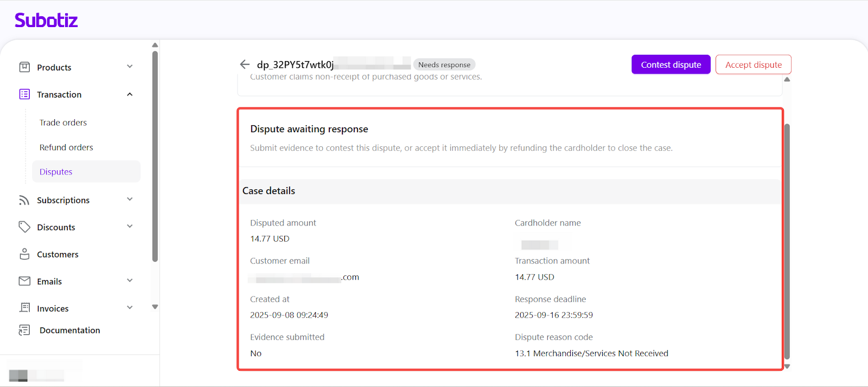
Task: Click the Subotiz logo
Action: [x=46, y=21]
